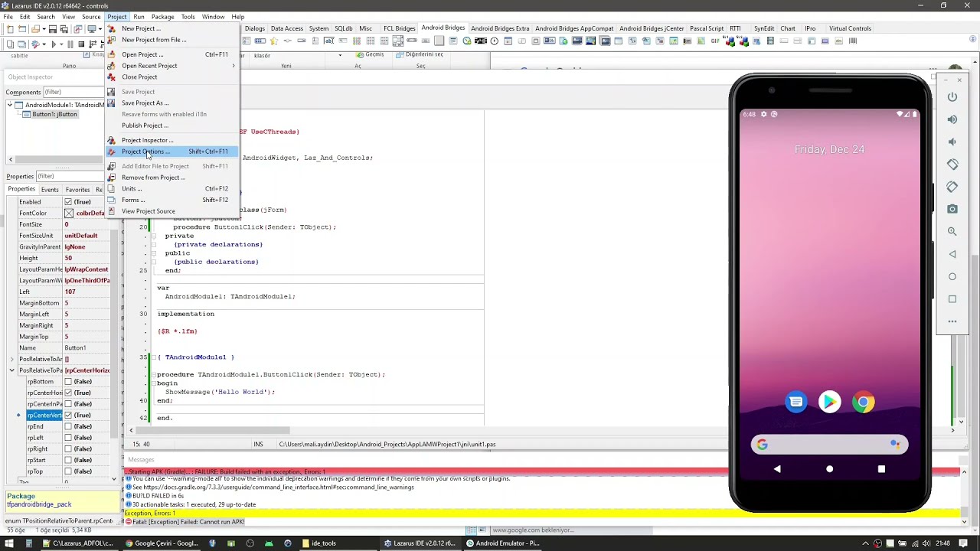Click the Components filter input field
This screenshot has width=980, height=551.
click(x=73, y=92)
